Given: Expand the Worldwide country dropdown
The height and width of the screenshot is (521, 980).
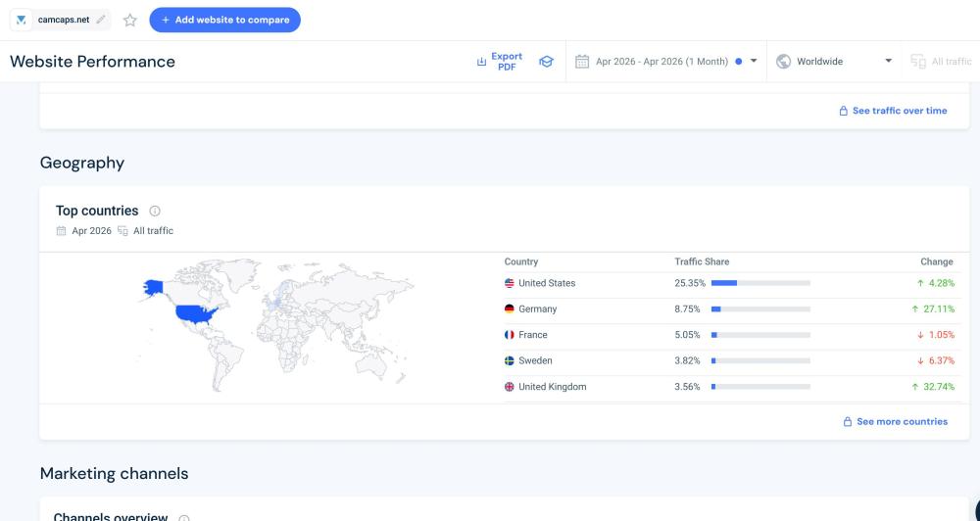Looking at the screenshot, I should 834,62.
